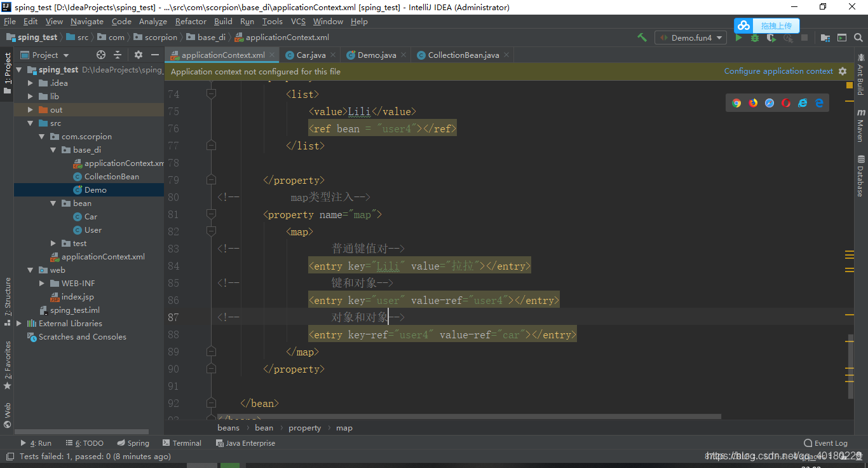Expand the lib folder
Image resolution: width=868 pixels, height=468 pixels.
click(x=30, y=96)
